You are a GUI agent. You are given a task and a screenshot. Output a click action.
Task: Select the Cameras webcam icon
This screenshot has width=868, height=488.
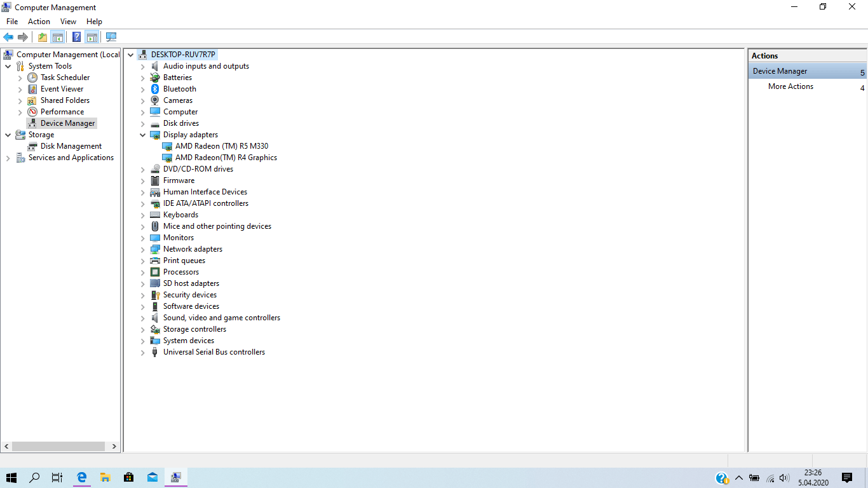click(x=155, y=100)
